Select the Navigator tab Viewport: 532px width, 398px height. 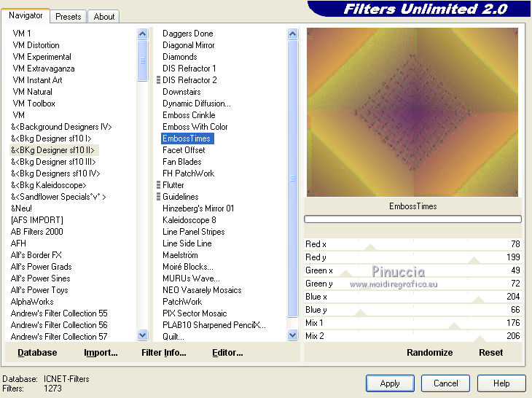coord(26,15)
